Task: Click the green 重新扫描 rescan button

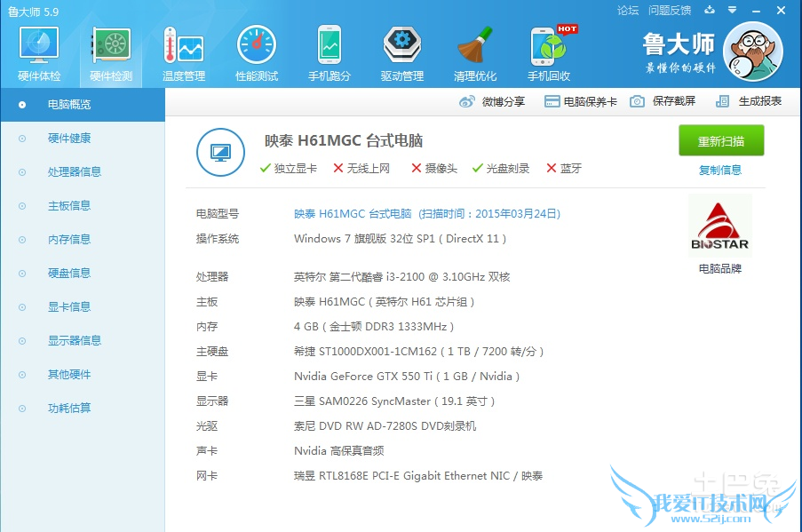Action: click(720, 140)
